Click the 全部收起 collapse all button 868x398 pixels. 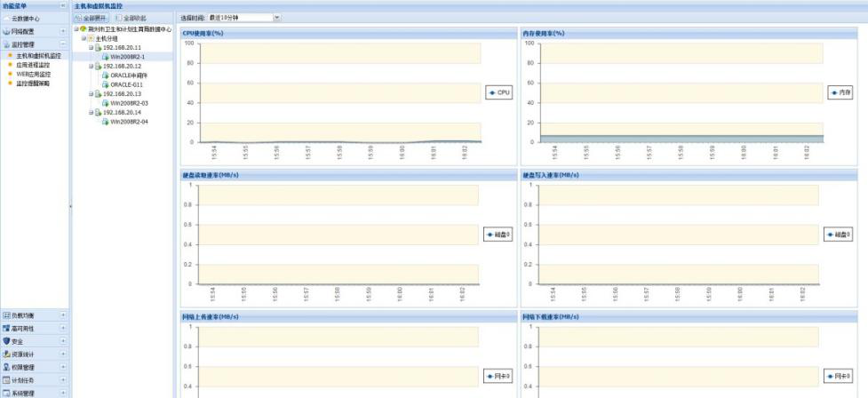130,17
